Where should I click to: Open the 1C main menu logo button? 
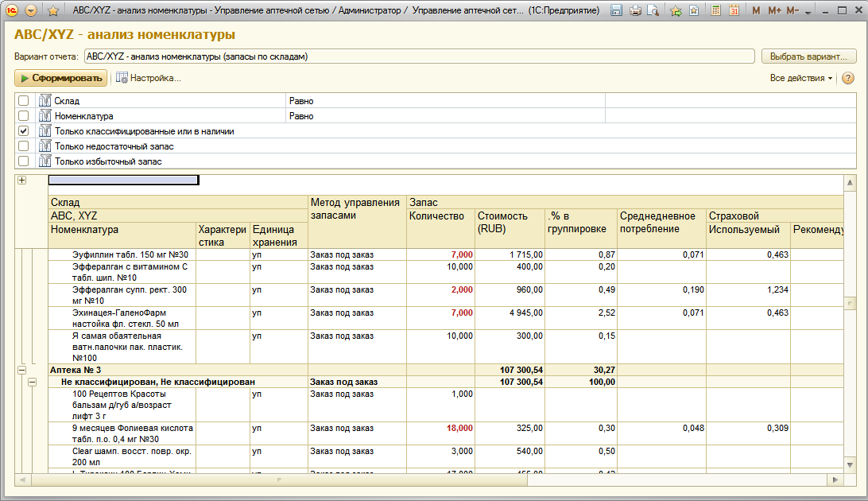click(12, 10)
